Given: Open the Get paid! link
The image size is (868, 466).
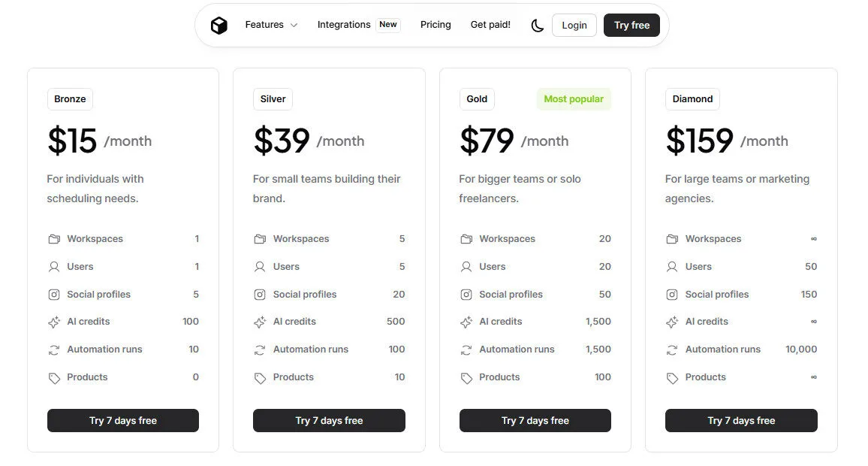Looking at the screenshot, I should [x=490, y=25].
